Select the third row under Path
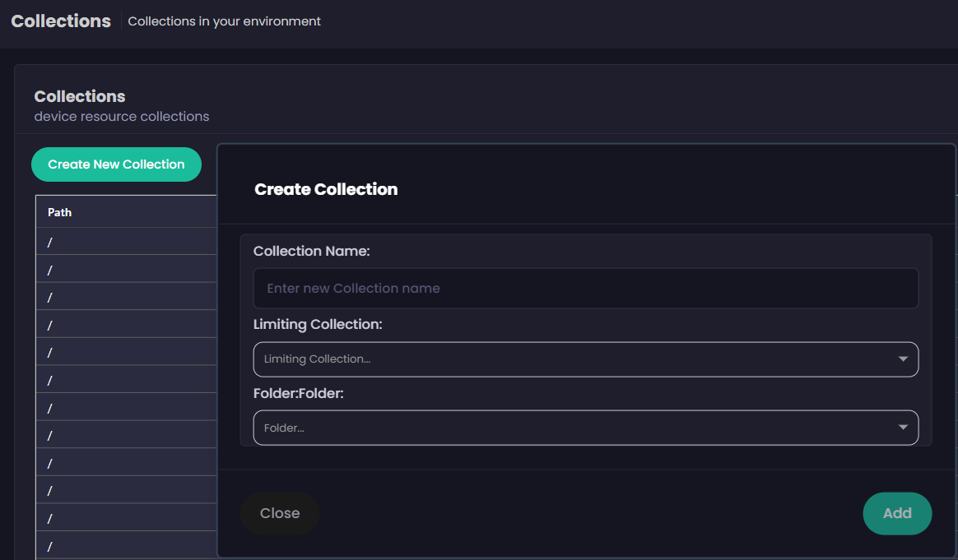The image size is (958, 560). [123, 297]
